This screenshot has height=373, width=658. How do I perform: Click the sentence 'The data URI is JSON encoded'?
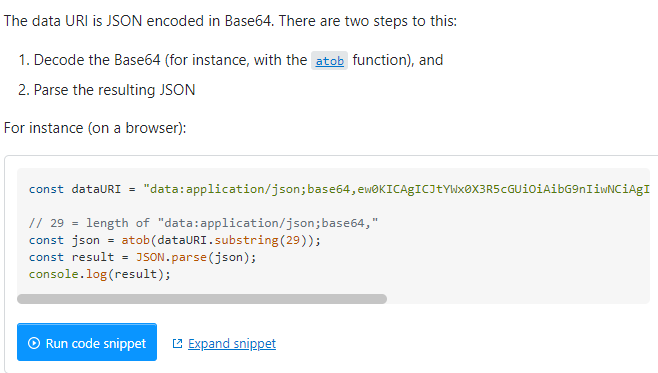230,21
